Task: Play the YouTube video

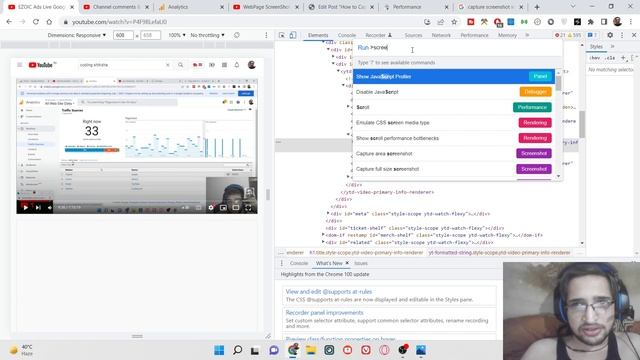Action: tap(25, 208)
